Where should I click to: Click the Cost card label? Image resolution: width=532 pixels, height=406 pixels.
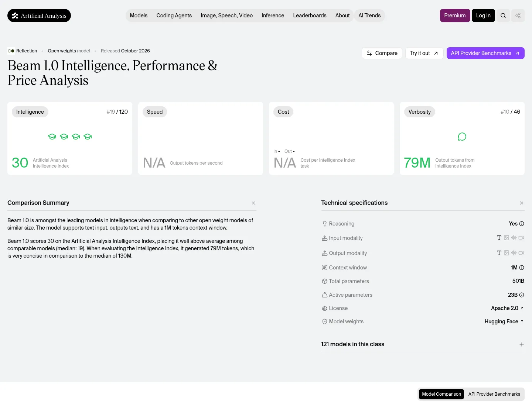(283, 112)
